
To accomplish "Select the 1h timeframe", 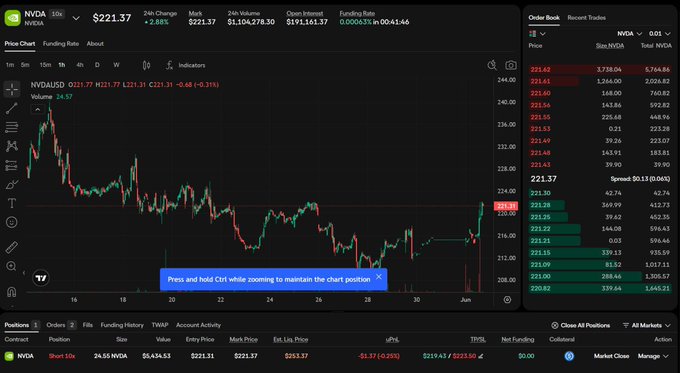I will 62,65.
